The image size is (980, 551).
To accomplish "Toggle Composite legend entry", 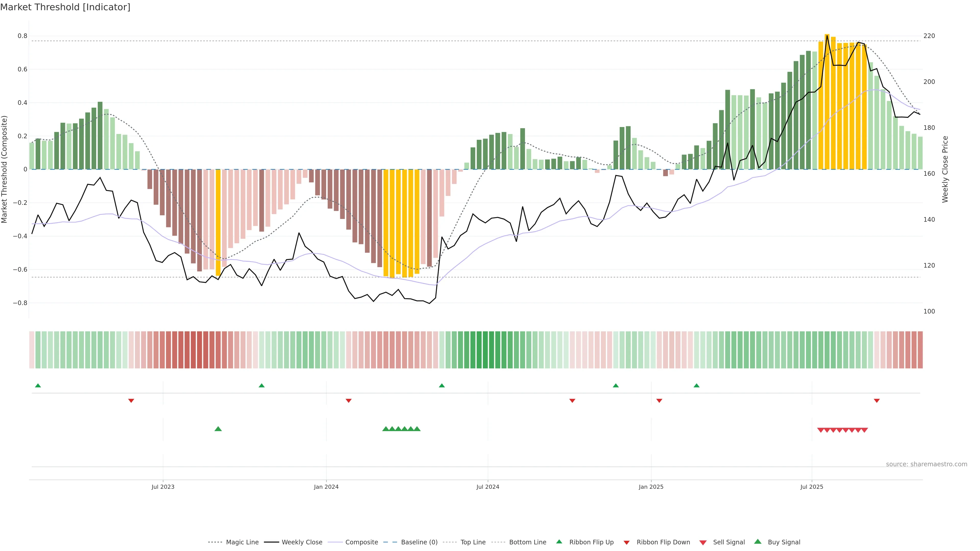I will point(361,542).
